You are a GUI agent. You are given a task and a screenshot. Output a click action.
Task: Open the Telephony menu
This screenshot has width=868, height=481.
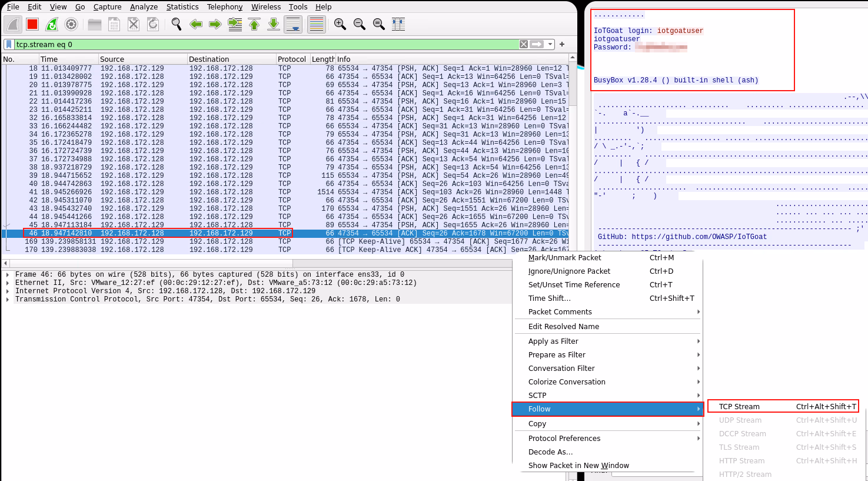tap(224, 6)
